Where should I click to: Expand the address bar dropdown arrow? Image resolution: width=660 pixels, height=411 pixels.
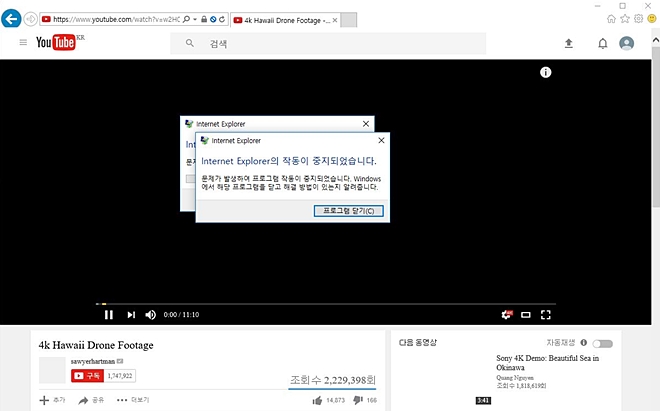(195, 19)
